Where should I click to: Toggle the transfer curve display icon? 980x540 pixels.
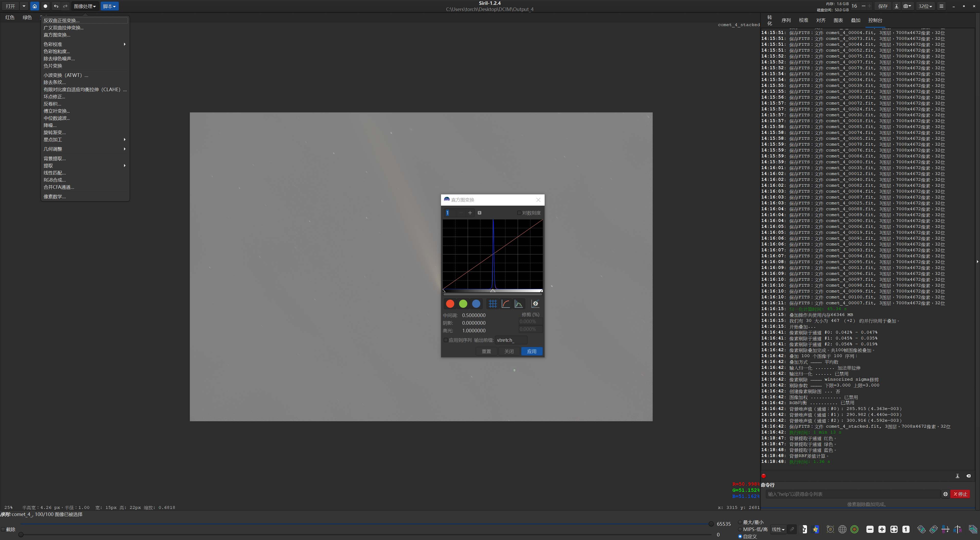click(506, 303)
